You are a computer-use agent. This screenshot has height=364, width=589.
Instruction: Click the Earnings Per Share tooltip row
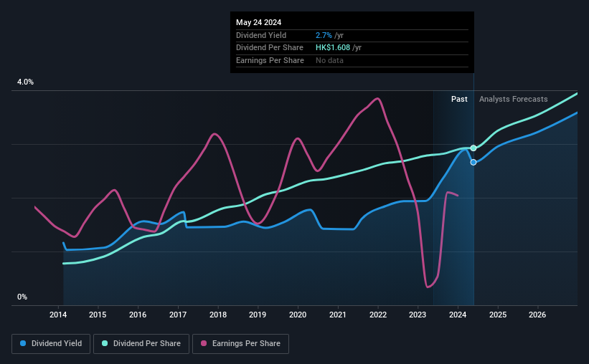pos(352,60)
